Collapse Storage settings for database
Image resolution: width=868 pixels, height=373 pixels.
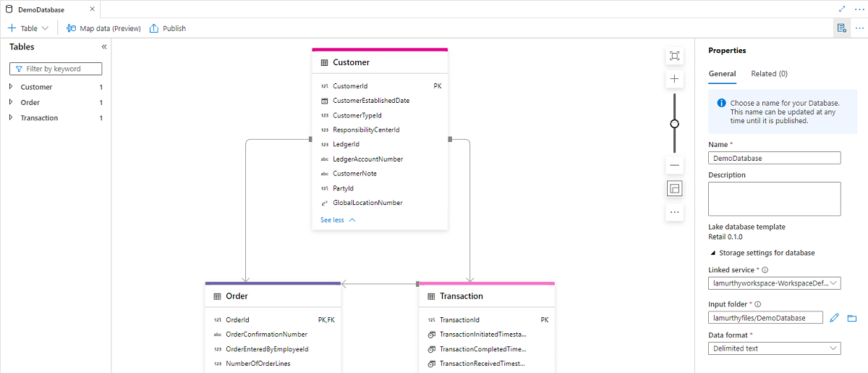(x=762, y=253)
